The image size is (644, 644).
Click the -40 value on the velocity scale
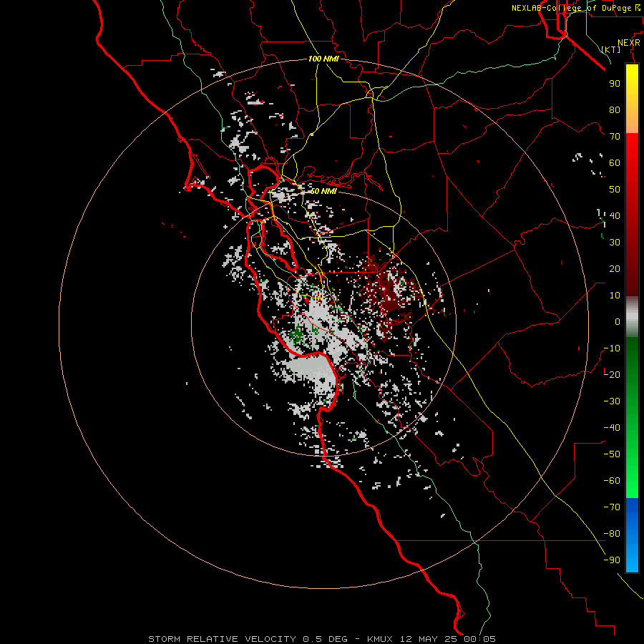tap(612, 428)
